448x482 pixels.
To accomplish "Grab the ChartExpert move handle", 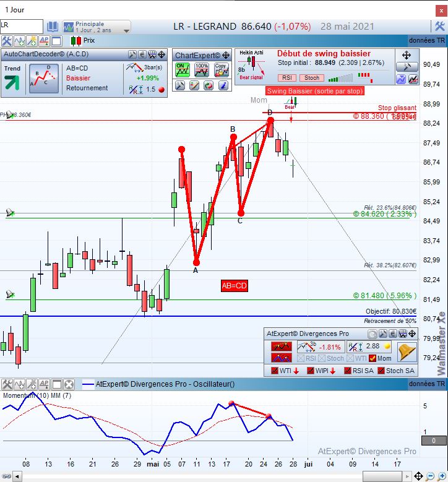I will click(226, 55).
